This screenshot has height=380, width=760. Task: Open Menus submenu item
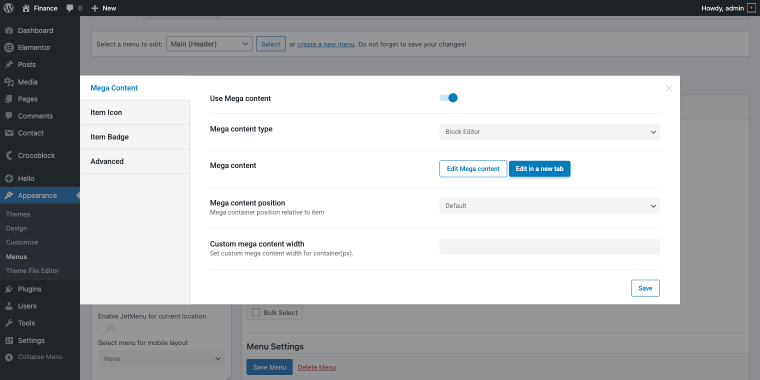click(16, 257)
